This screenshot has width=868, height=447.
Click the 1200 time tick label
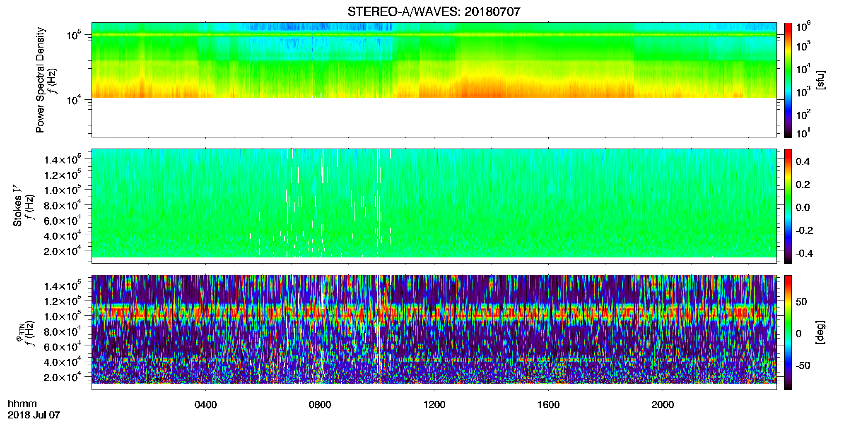434,405
